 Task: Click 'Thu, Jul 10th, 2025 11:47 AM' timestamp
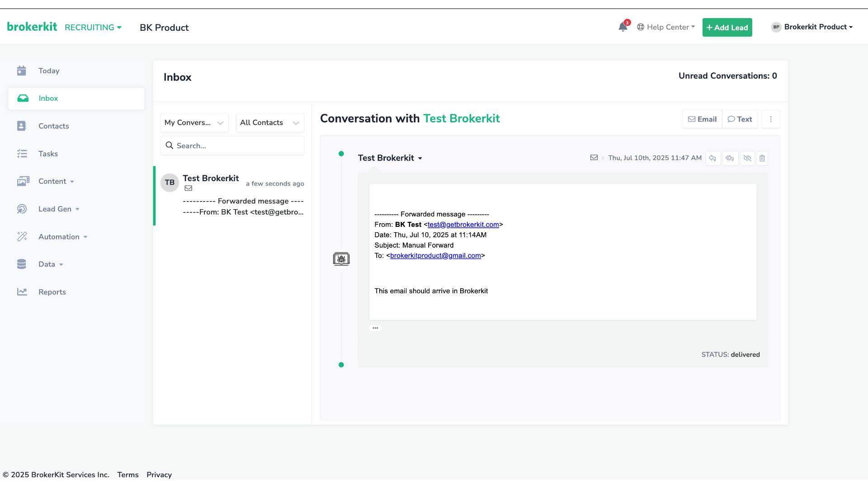(655, 158)
